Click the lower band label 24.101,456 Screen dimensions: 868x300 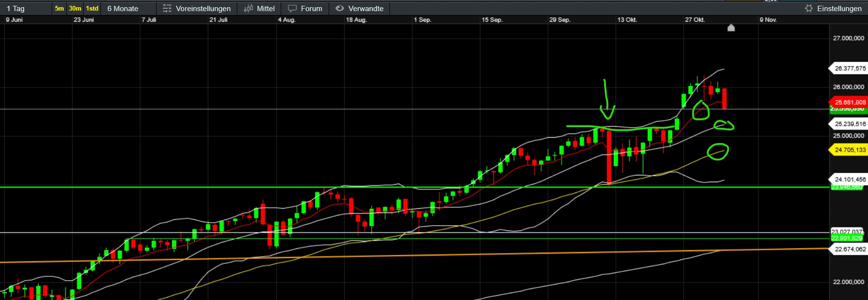coord(849,179)
